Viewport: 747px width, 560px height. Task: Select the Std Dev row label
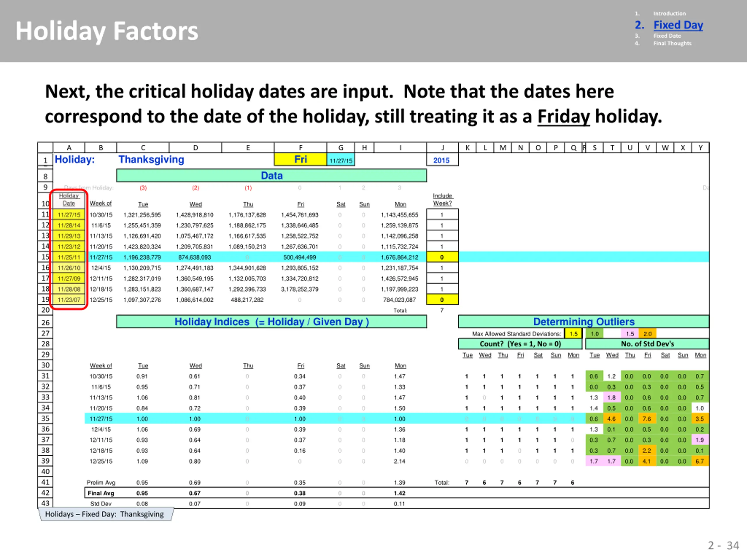[101, 503]
